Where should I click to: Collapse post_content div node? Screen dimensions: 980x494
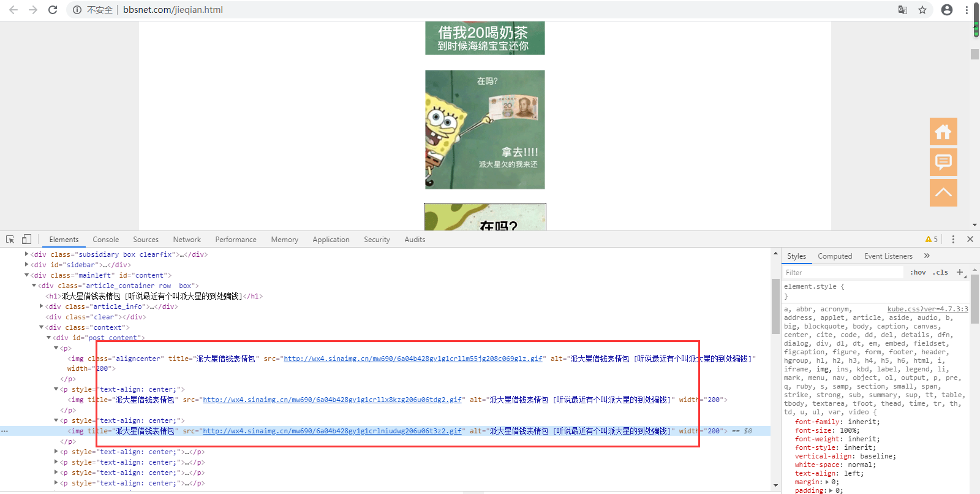tap(49, 338)
